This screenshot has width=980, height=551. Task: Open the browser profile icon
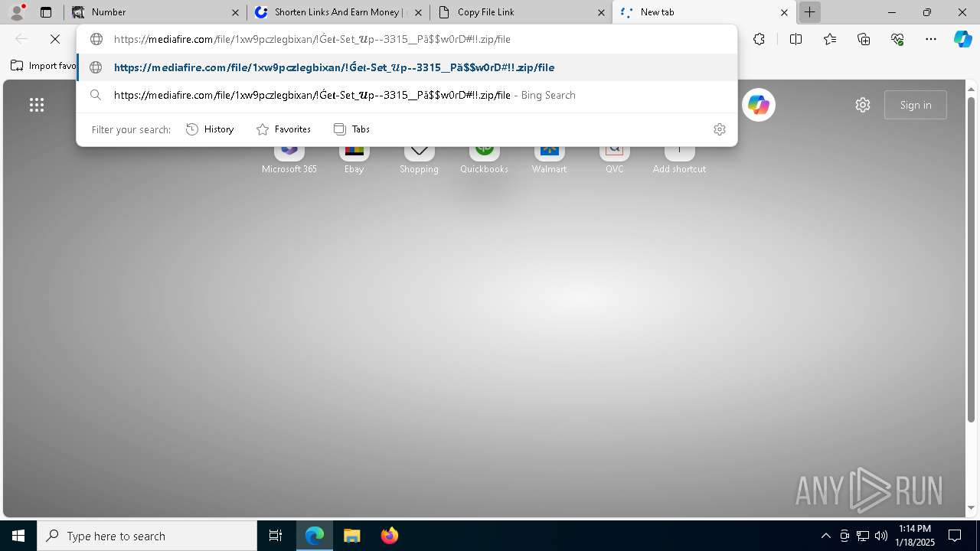[17, 12]
